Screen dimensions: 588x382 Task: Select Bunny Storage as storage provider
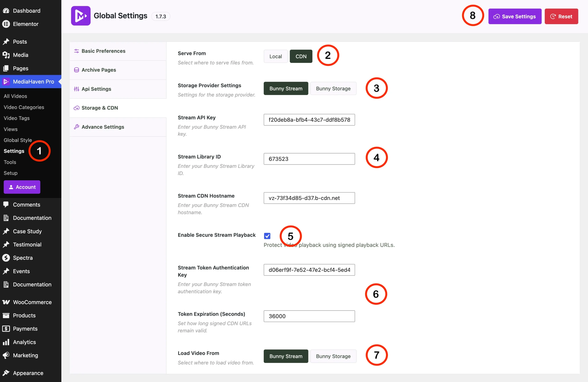click(x=333, y=88)
